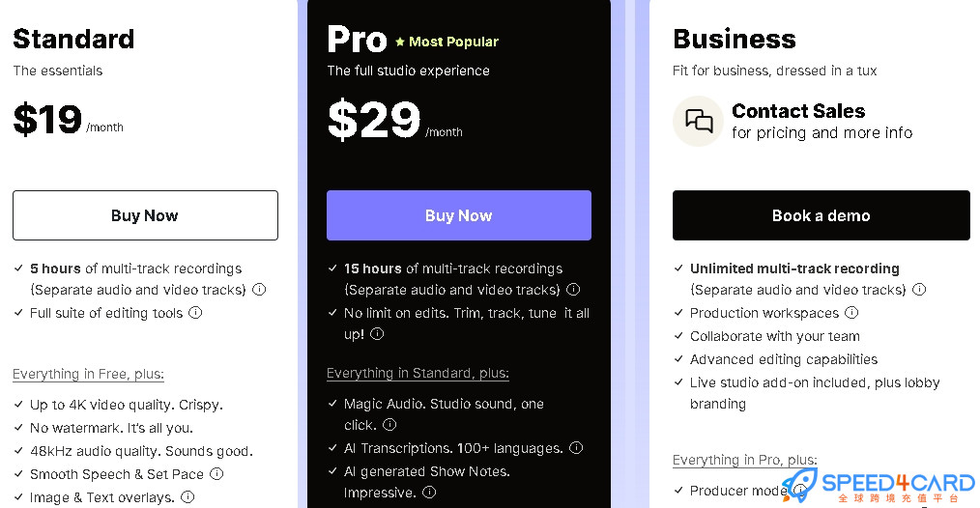Click info icon beside Business separate tracks line
The image size is (980, 508).
[919, 290]
